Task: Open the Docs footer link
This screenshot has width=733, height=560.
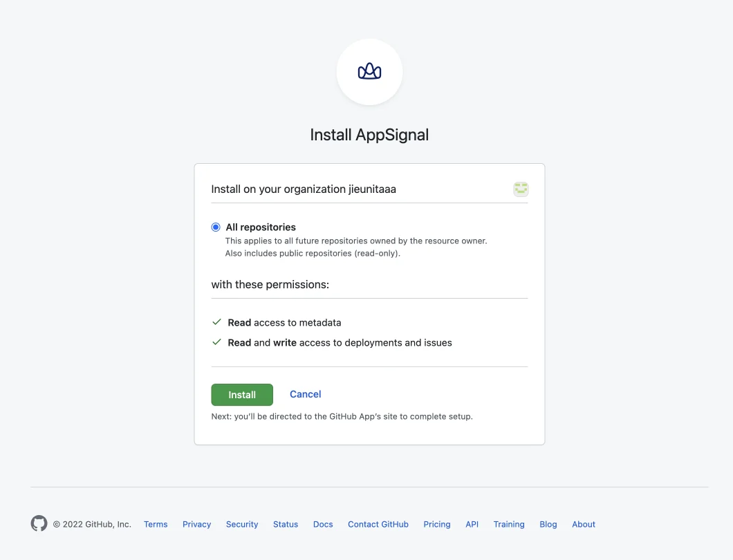Action: pyautogui.click(x=322, y=524)
